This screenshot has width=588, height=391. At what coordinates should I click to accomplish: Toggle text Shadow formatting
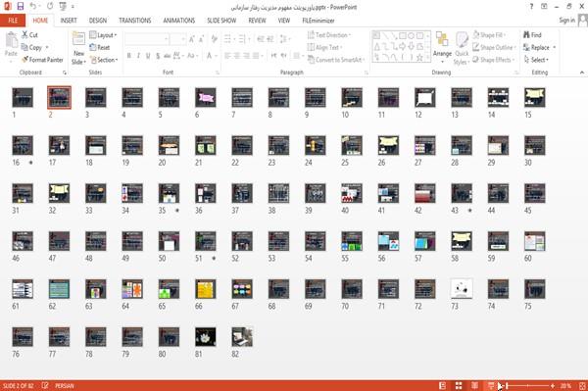pos(158,56)
